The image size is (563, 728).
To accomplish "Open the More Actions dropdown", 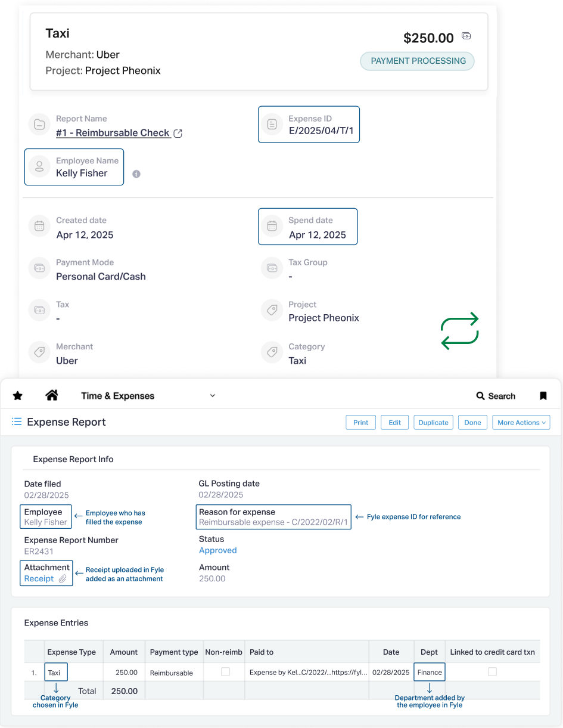I will click(521, 422).
